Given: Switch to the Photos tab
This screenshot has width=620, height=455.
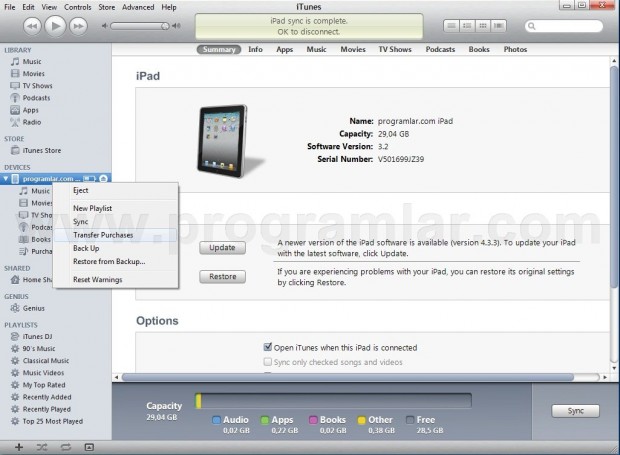Looking at the screenshot, I should [x=515, y=49].
